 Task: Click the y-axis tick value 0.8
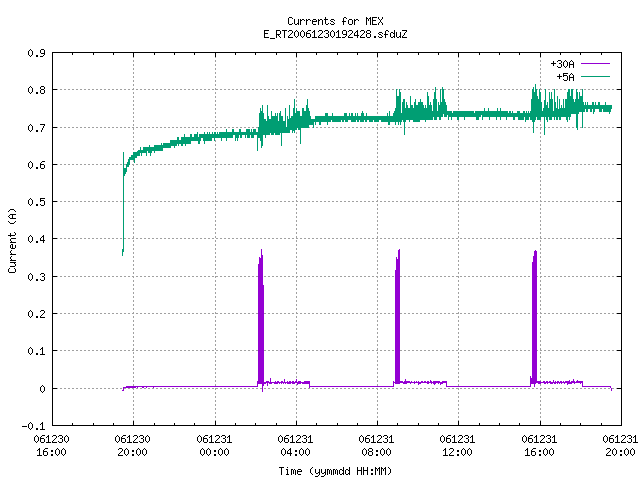pyautogui.click(x=36, y=90)
